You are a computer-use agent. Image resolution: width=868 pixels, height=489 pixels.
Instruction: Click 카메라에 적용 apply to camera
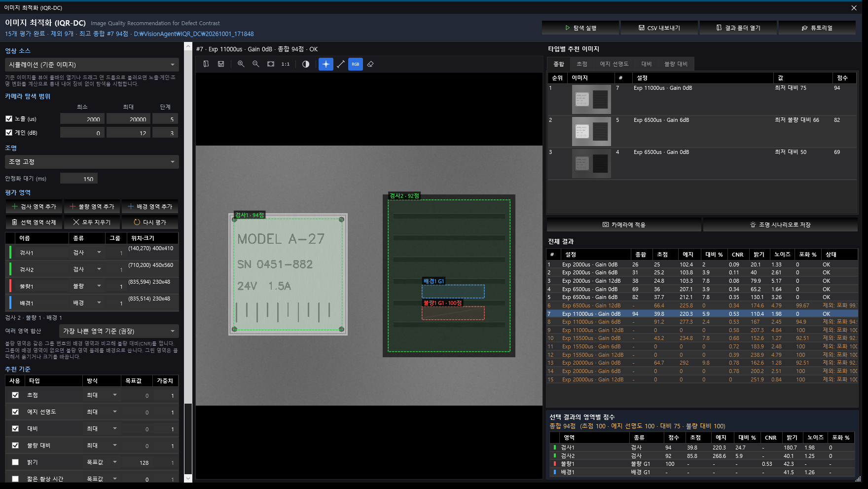624,225
